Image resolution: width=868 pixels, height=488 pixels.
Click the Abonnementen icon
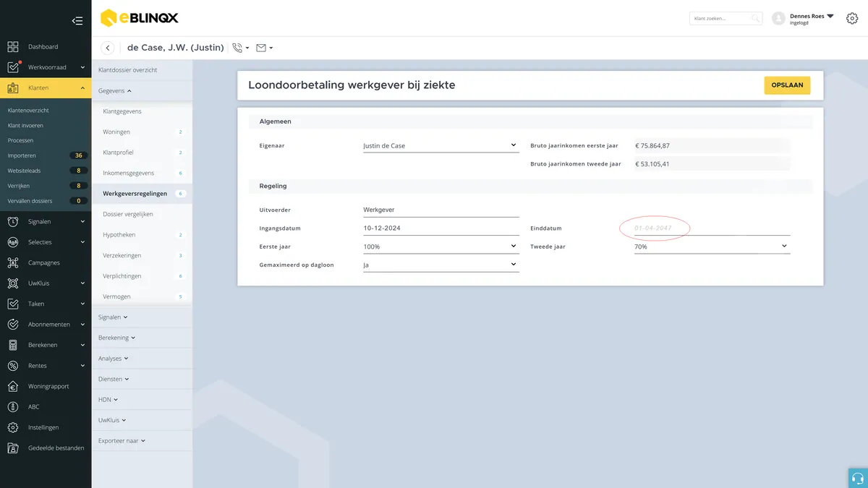[13, 325]
